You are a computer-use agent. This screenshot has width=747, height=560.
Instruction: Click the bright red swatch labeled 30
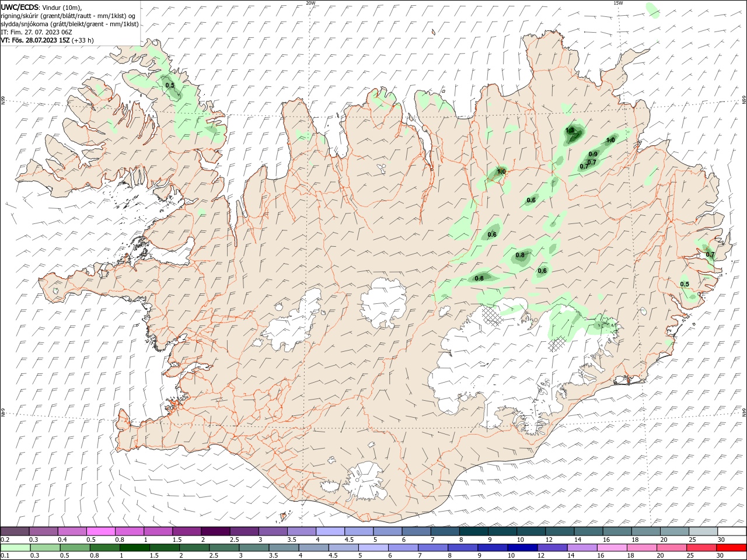[732, 548]
